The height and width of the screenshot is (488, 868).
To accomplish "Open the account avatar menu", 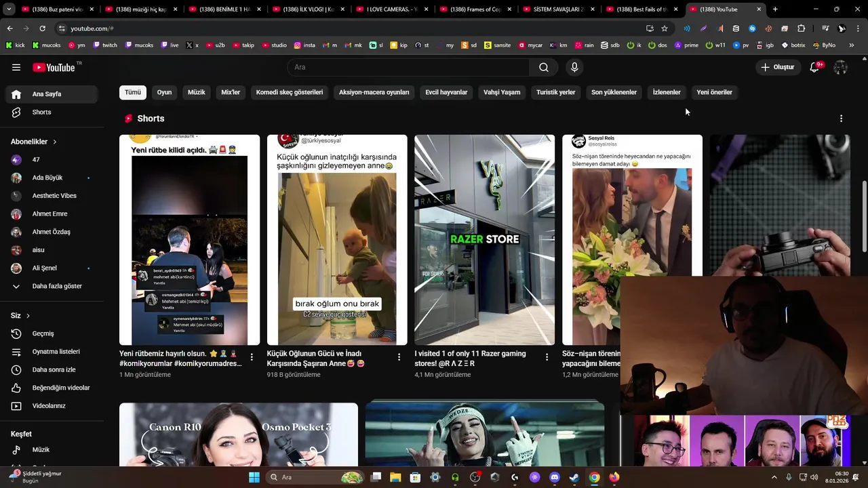I will coord(840,67).
